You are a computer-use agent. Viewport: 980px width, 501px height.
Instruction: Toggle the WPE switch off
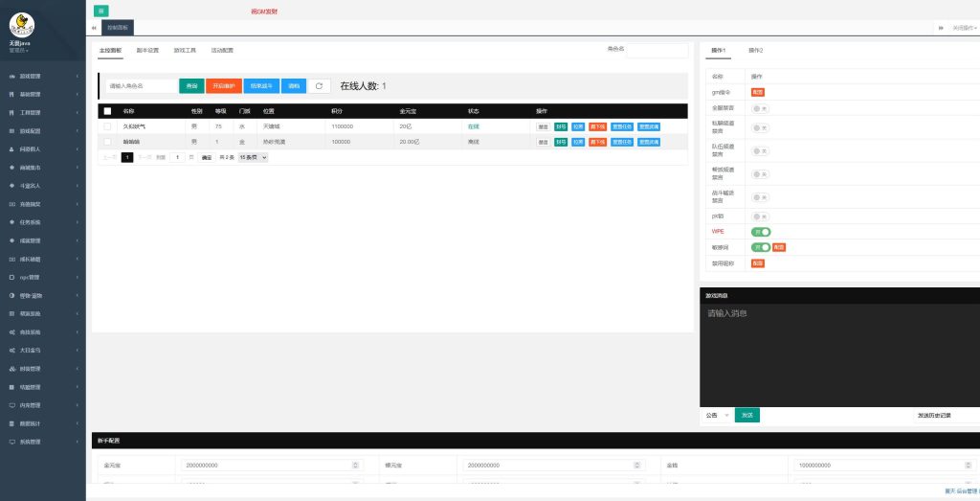coord(761,232)
